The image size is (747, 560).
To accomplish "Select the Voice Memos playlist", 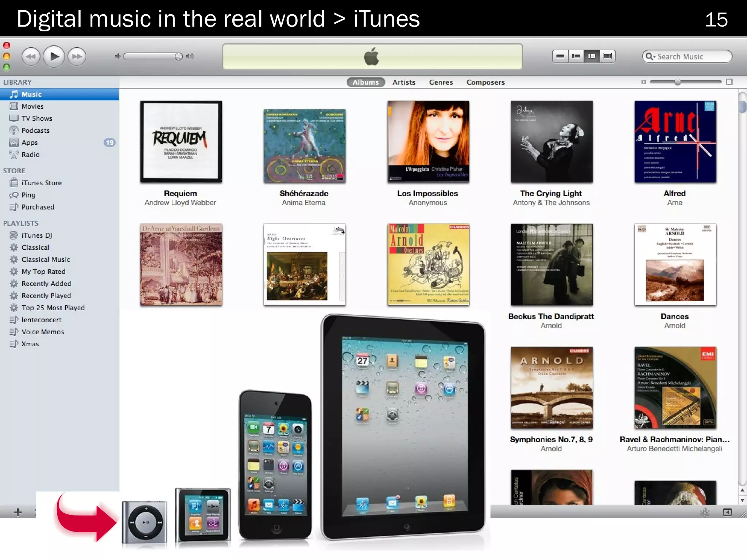I will click(x=59, y=331).
